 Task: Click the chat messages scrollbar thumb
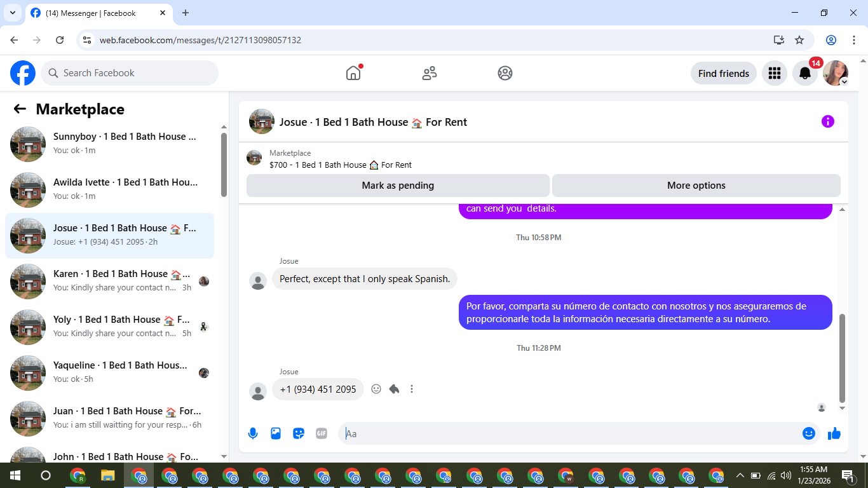843,358
